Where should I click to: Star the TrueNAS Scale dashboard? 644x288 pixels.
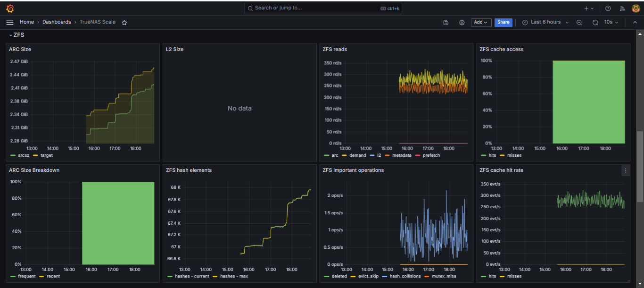coord(124,22)
